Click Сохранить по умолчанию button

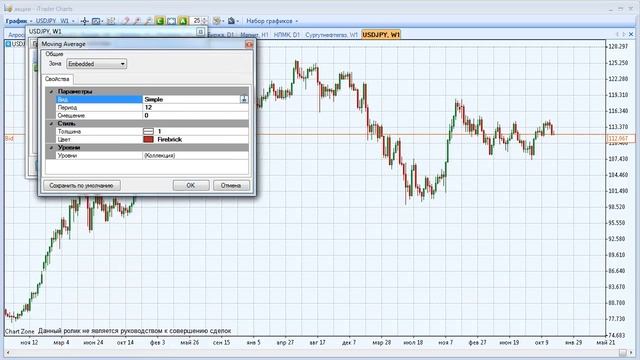click(82, 185)
